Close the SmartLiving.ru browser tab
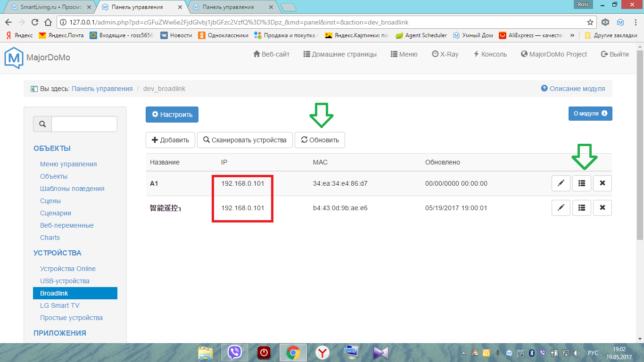 (89, 7)
